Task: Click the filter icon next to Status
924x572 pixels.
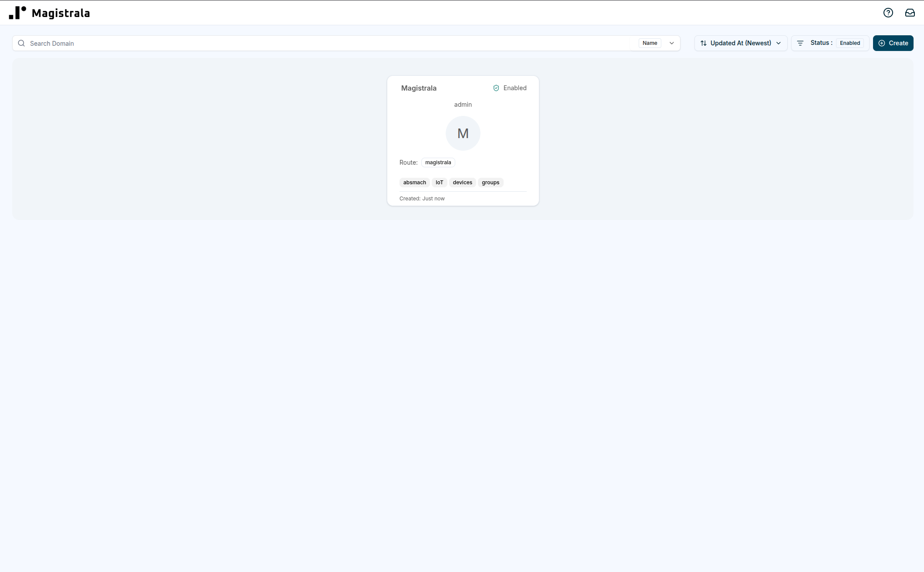Action: coord(800,43)
